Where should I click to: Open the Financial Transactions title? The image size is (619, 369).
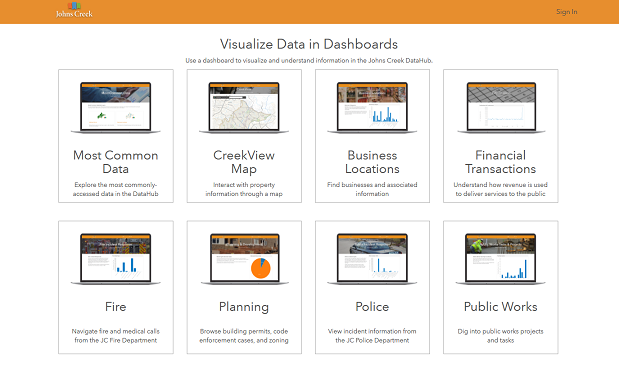pyautogui.click(x=501, y=162)
